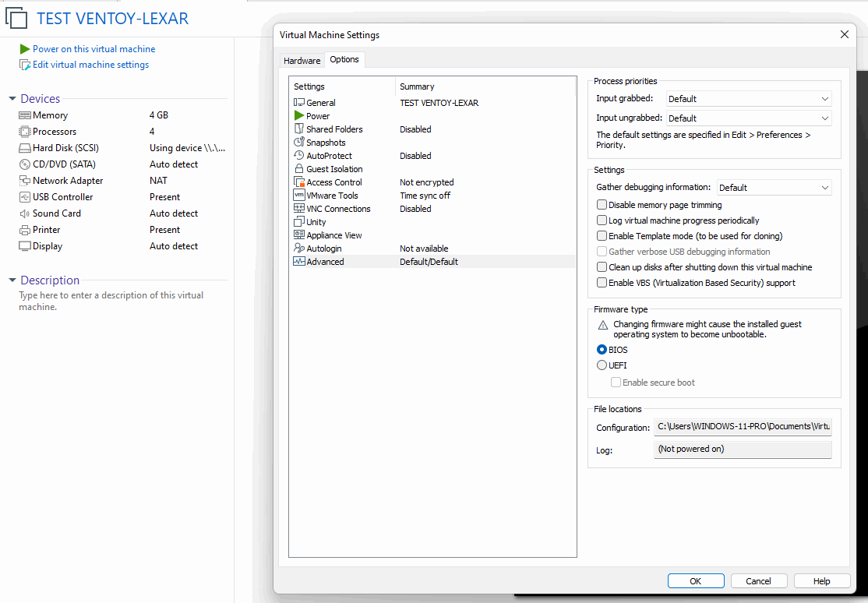Click the 'Default/Default' summary value
This screenshot has width=868, height=603.
(x=429, y=262)
